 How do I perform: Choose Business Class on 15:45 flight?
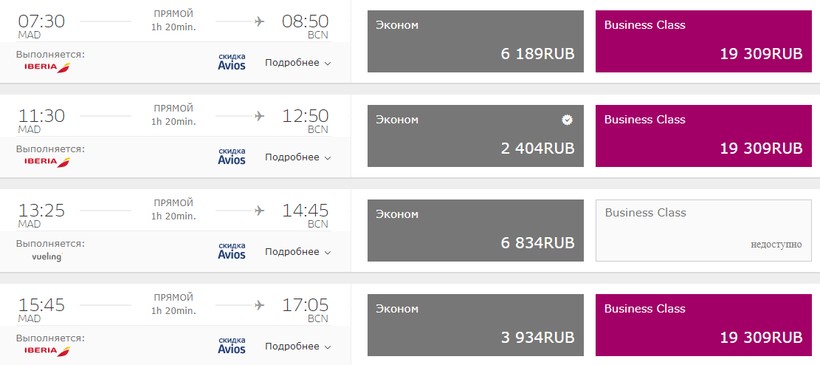pyautogui.click(x=703, y=325)
